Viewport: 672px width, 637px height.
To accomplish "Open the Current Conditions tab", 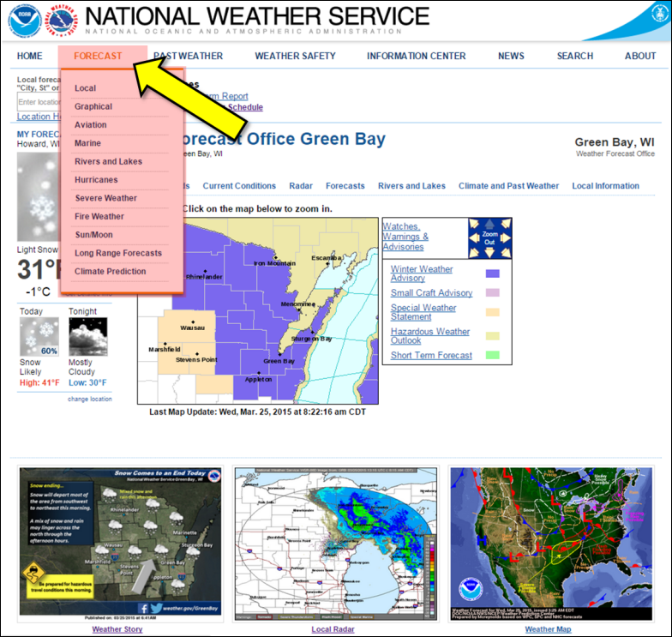I will pyautogui.click(x=239, y=185).
